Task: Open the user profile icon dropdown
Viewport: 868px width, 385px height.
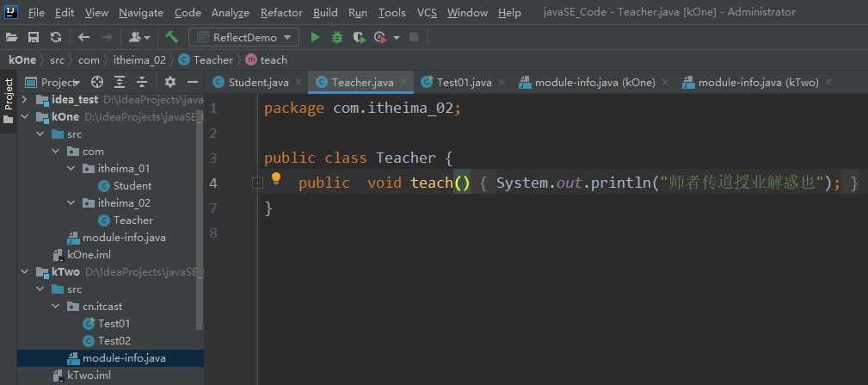Action: pyautogui.click(x=139, y=38)
